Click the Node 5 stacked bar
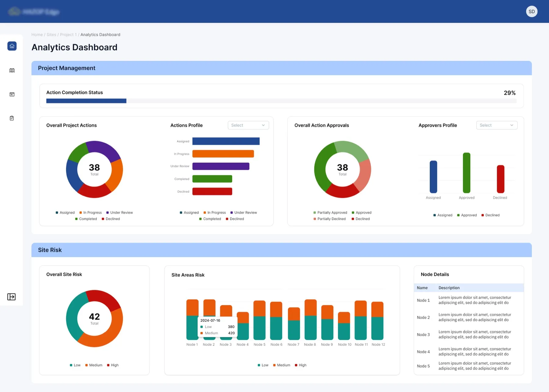Viewport: 549px width, 392px height. [260, 320]
